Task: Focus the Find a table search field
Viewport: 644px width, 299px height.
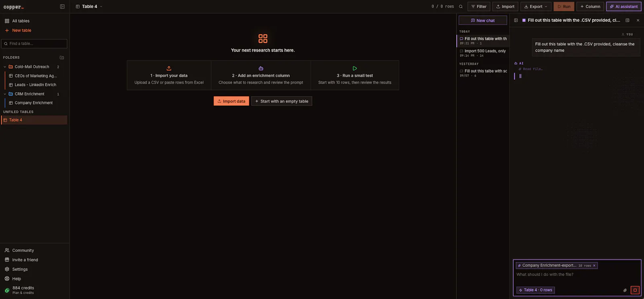Action: (34, 44)
